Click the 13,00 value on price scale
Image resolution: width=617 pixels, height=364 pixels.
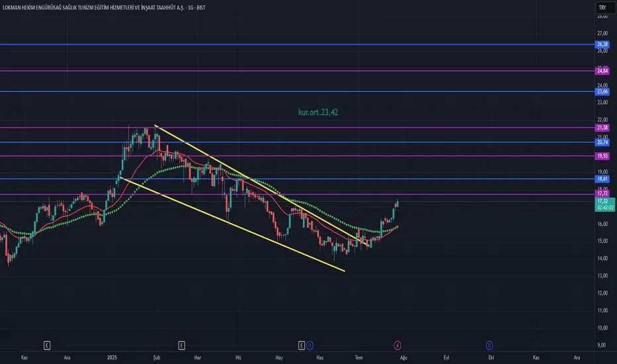602,275
